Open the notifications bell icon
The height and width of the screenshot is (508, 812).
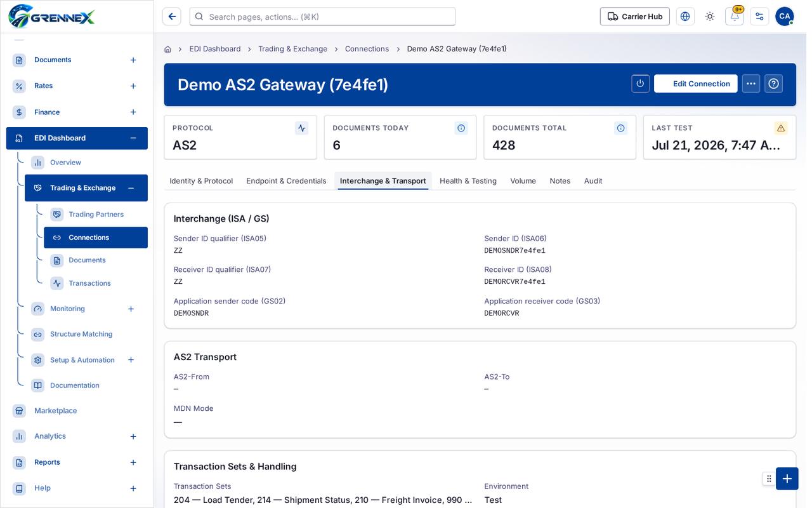pos(735,17)
